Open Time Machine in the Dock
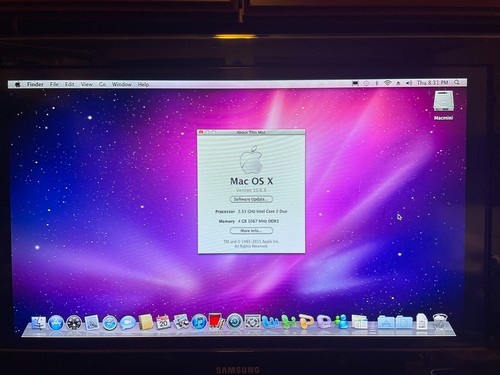Image resolution: width=500 pixels, height=375 pixels. 235,322
